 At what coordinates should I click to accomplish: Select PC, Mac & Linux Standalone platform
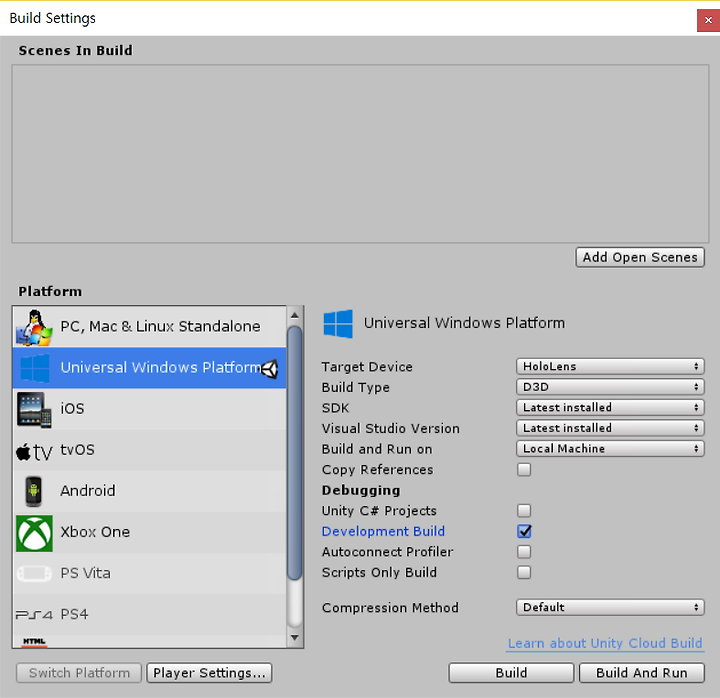click(150, 326)
